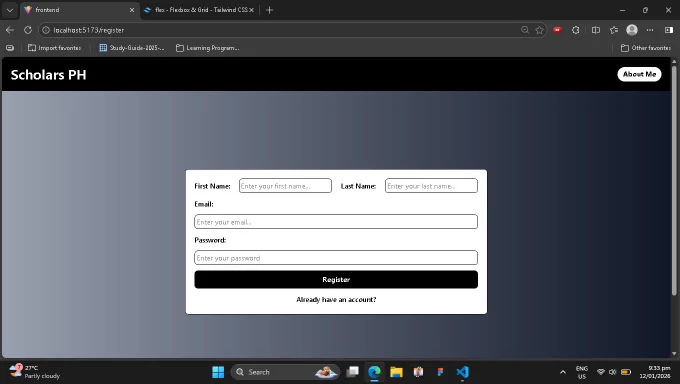Click the First Name label
Viewport: 680px width, 384px height.
coord(212,186)
